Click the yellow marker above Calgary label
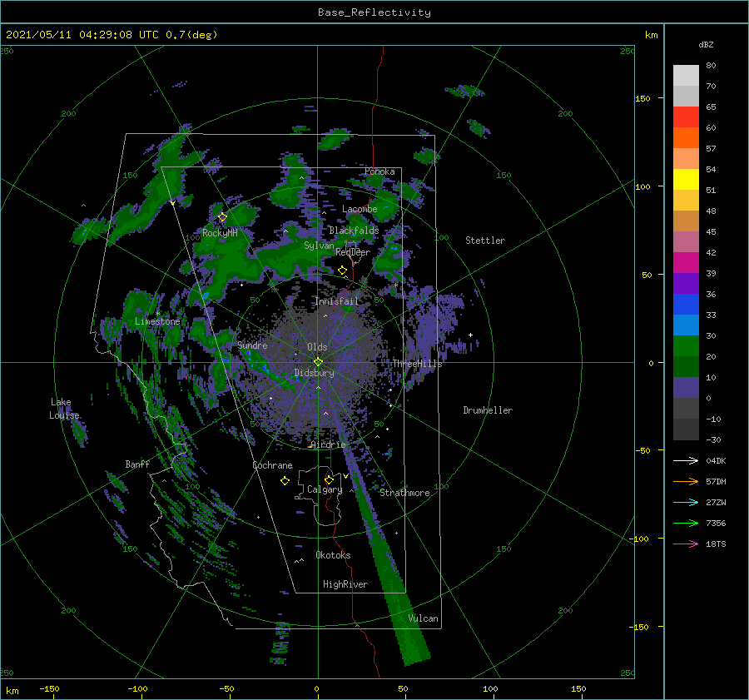This screenshot has width=749, height=700. tap(329, 479)
